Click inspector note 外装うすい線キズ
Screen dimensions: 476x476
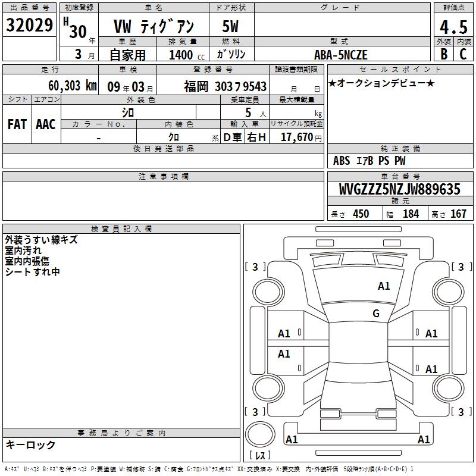point(42,240)
